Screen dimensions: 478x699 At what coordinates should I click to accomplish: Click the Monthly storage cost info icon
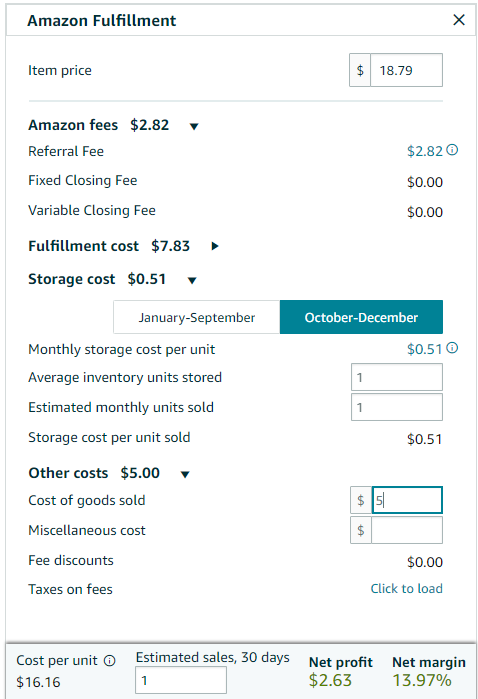452,348
